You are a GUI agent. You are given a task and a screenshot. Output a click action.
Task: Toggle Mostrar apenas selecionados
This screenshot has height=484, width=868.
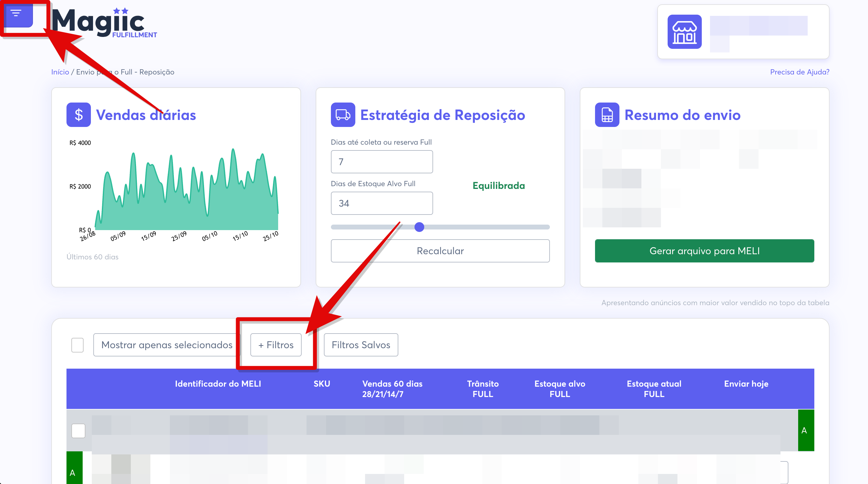167,345
